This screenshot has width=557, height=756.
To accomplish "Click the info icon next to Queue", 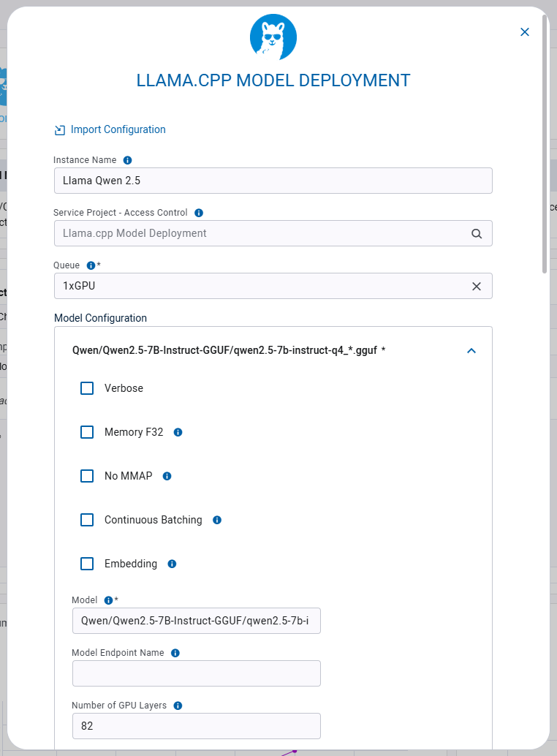I will tap(91, 265).
